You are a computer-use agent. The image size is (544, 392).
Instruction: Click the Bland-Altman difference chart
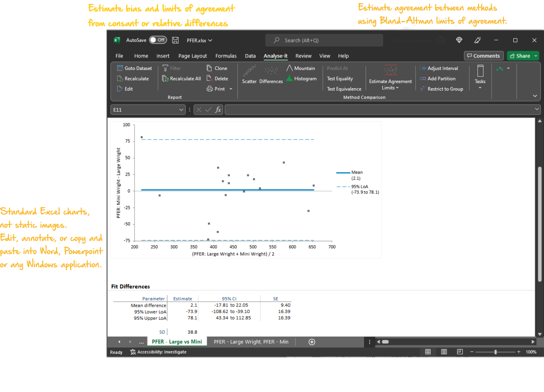click(246, 190)
